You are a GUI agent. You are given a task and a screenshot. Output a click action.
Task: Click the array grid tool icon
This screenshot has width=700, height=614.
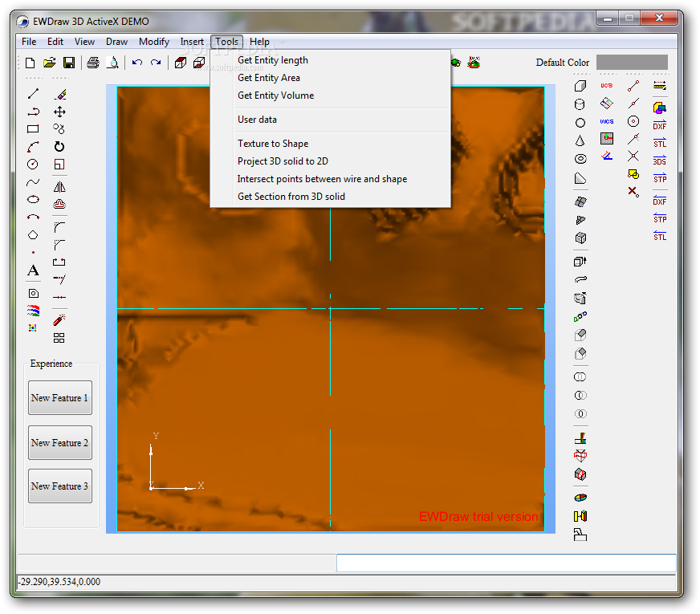(x=59, y=338)
